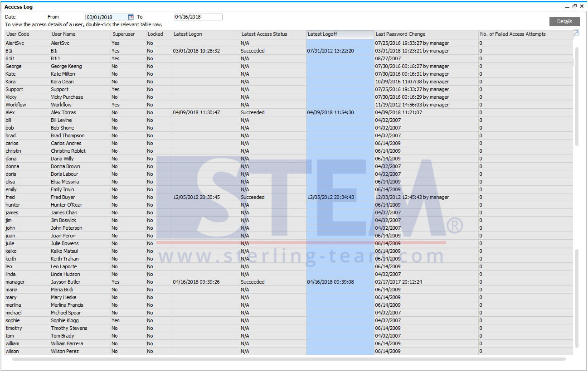This screenshot has height=372, width=588.
Task: Select user name Jim Boswick
Action: 63,220
